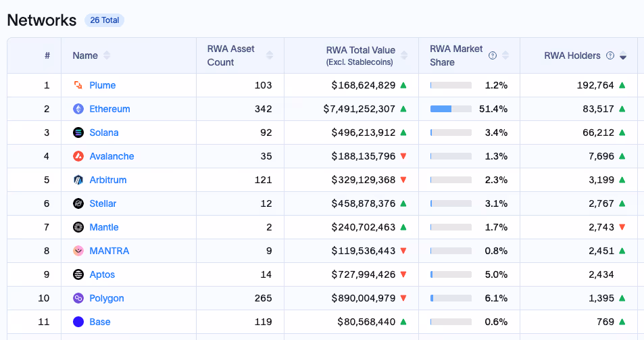Click the red down arrow beside Avalanche total value
The height and width of the screenshot is (340, 644).
pyautogui.click(x=403, y=156)
